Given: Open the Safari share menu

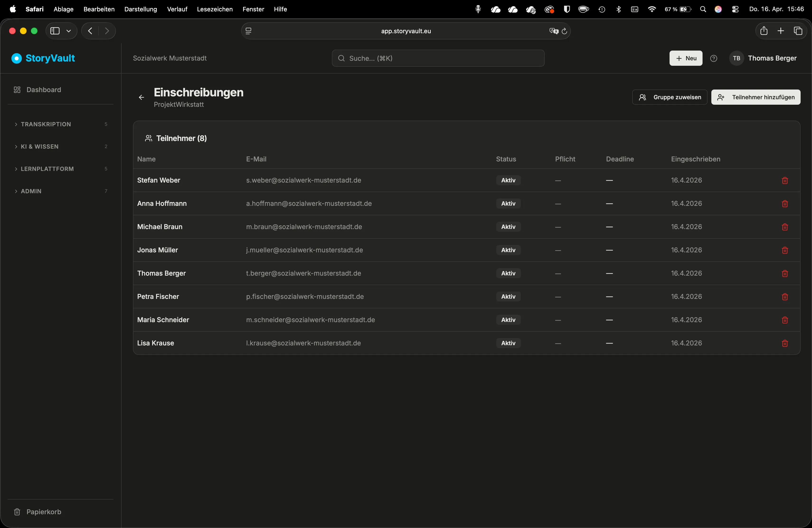Looking at the screenshot, I should click(x=764, y=31).
